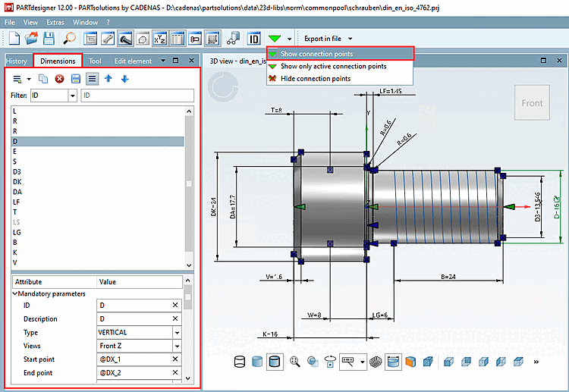The height and width of the screenshot is (392, 569).
Task: Clear the Start point value field
Action: point(175,359)
